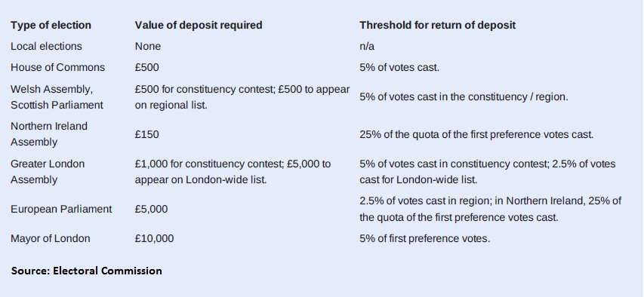
Task: Click '5% of first preference votes.' text
Action: pyautogui.click(x=425, y=239)
